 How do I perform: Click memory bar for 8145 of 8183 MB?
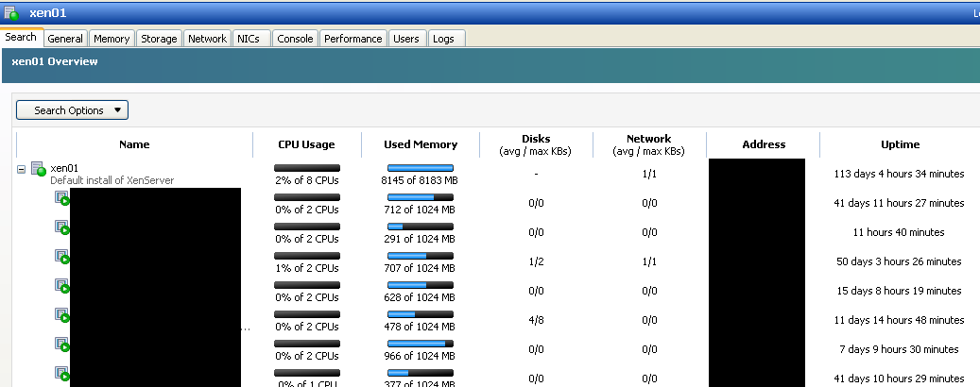pyautogui.click(x=420, y=168)
